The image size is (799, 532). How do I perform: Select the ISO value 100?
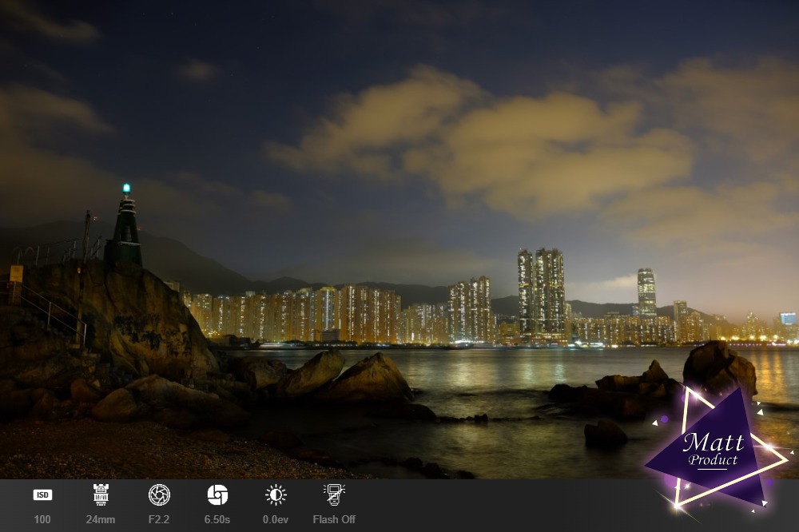42,519
